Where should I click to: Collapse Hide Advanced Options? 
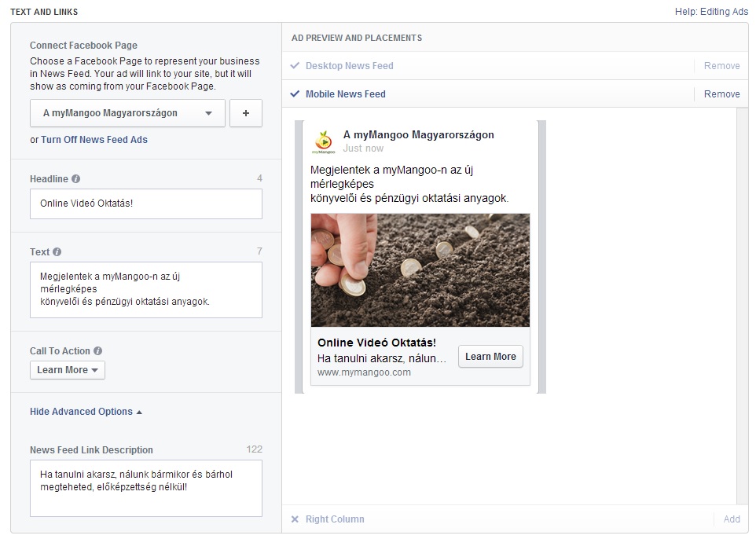86,412
